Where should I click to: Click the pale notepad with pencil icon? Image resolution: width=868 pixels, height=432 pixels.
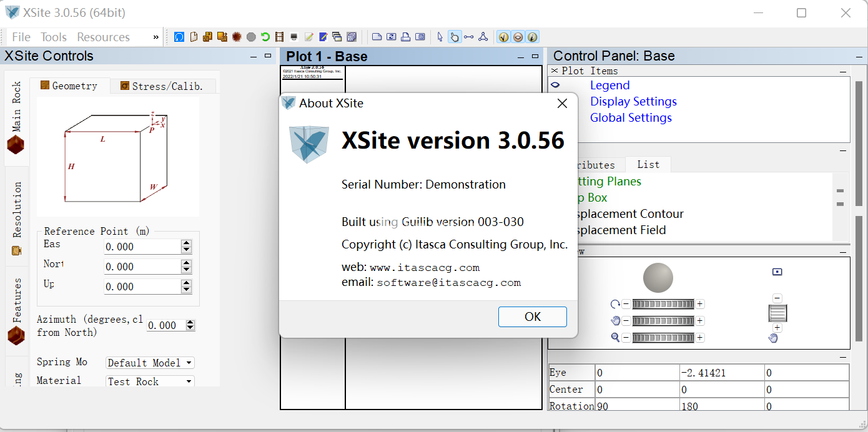[x=308, y=37]
